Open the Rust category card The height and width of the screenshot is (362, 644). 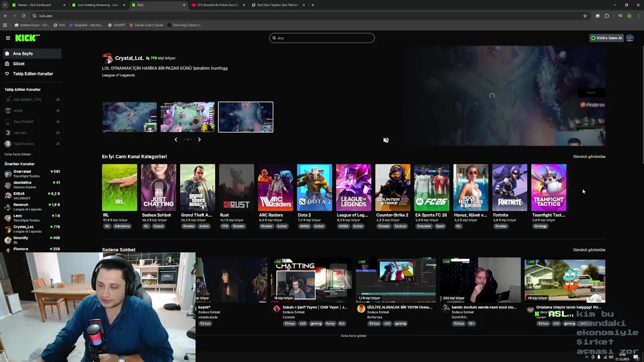(x=236, y=188)
